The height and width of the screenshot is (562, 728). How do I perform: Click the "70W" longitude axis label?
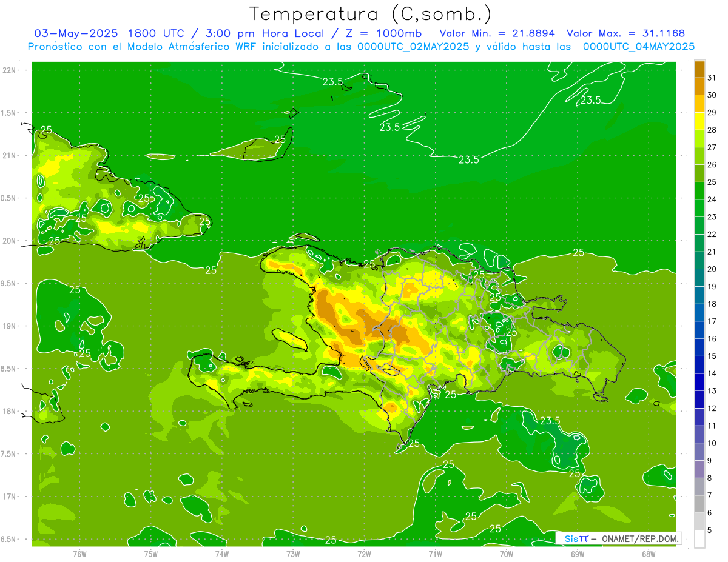coord(507,554)
